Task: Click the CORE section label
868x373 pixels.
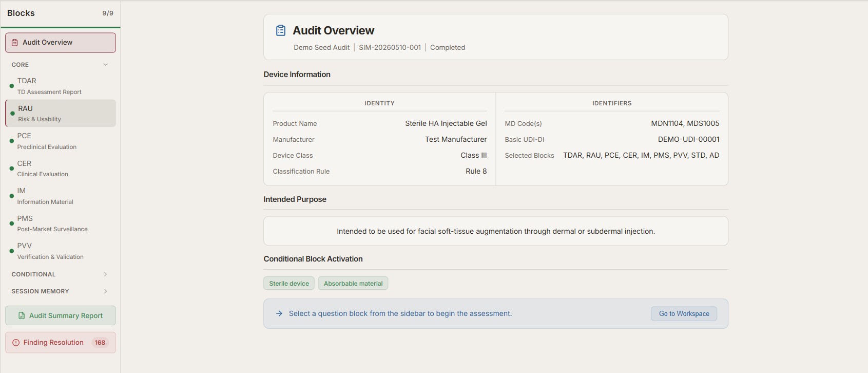Action: click(x=20, y=65)
